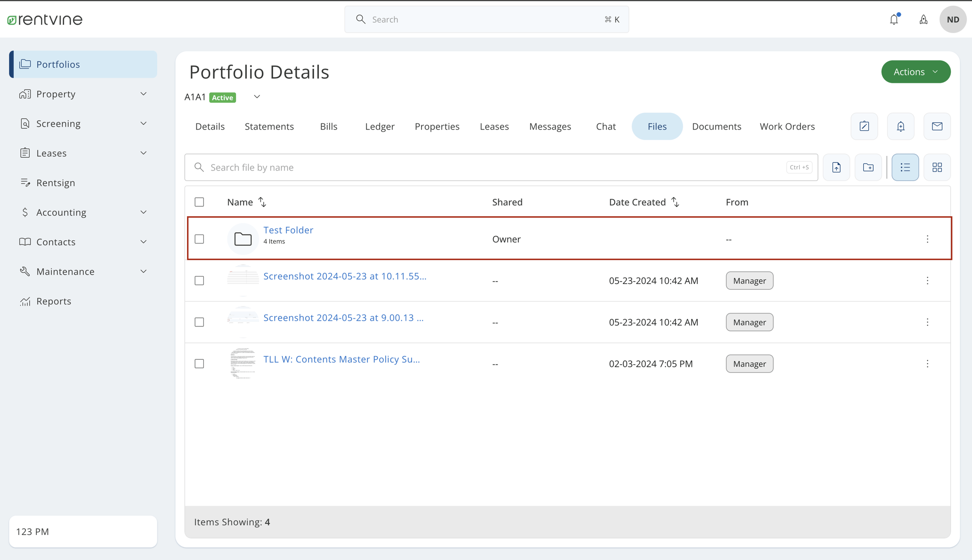The width and height of the screenshot is (972, 560).
Task: Select the checkbox for TLL W Contents Master Policy
Action: (199, 364)
